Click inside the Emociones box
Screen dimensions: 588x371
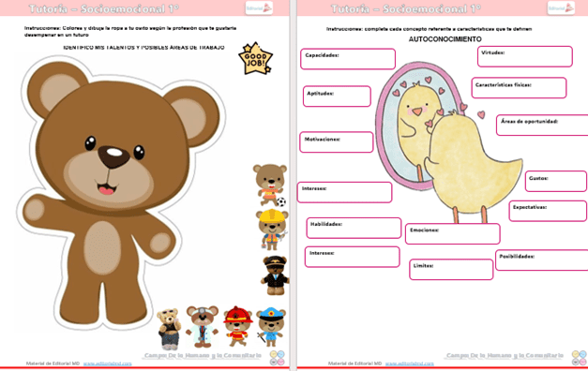click(x=453, y=234)
